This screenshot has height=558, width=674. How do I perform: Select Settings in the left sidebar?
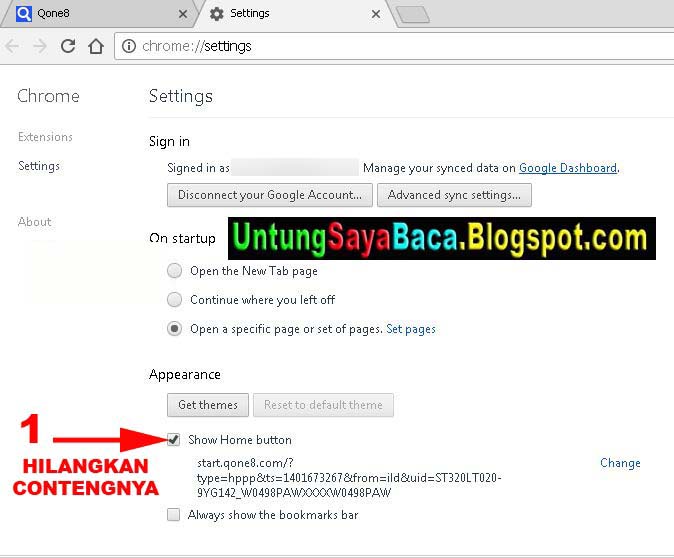click(39, 166)
